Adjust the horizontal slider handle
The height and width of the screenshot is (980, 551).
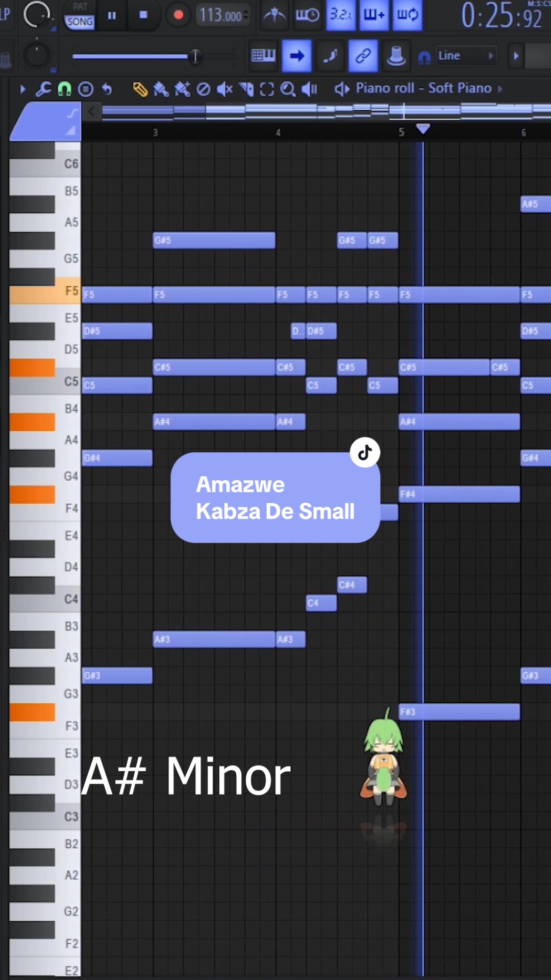[x=195, y=56]
